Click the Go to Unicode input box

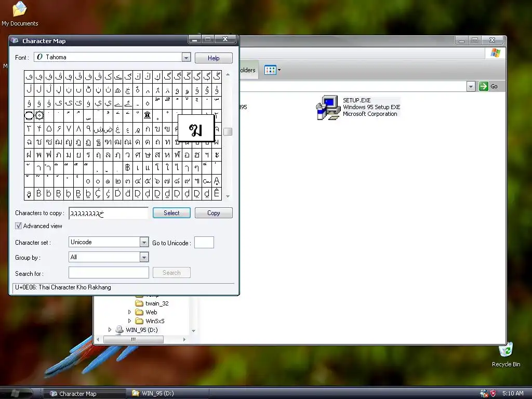[204, 242]
